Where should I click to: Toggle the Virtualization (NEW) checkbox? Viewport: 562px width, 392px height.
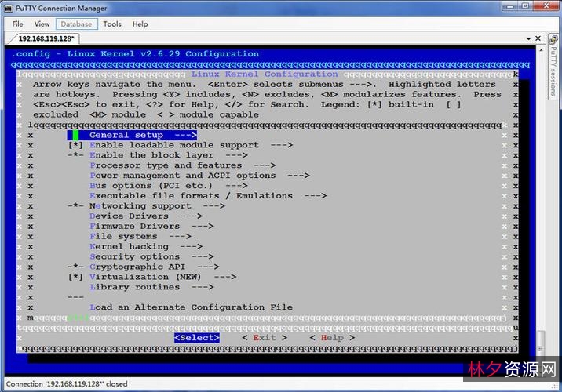coord(75,277)
